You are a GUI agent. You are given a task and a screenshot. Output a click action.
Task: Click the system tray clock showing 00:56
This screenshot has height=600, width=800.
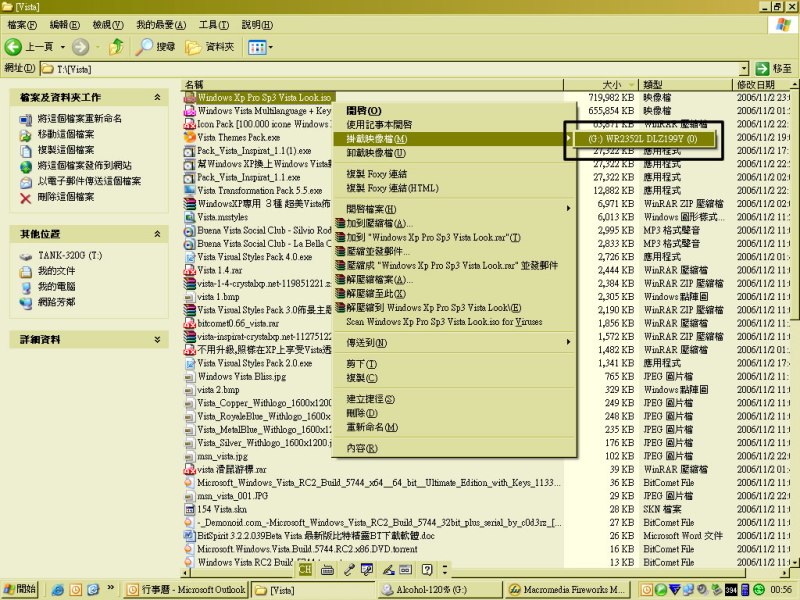[781, 590]
